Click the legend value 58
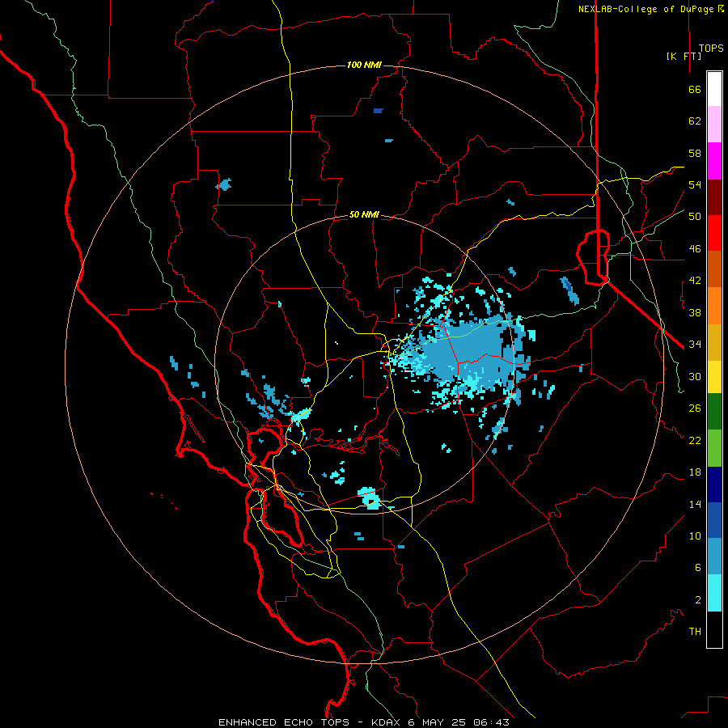Viewport: 728px width, 728px height. [695, 153]
